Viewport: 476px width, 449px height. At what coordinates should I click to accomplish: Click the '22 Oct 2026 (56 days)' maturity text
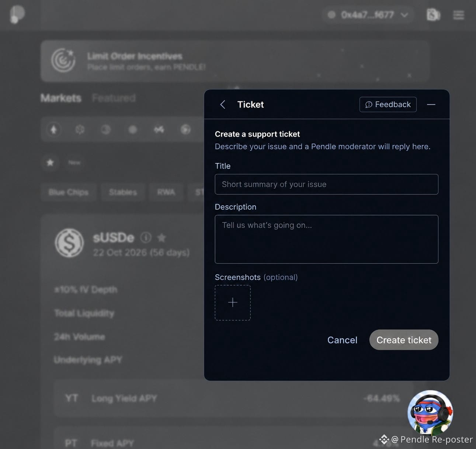click(141, 253)
